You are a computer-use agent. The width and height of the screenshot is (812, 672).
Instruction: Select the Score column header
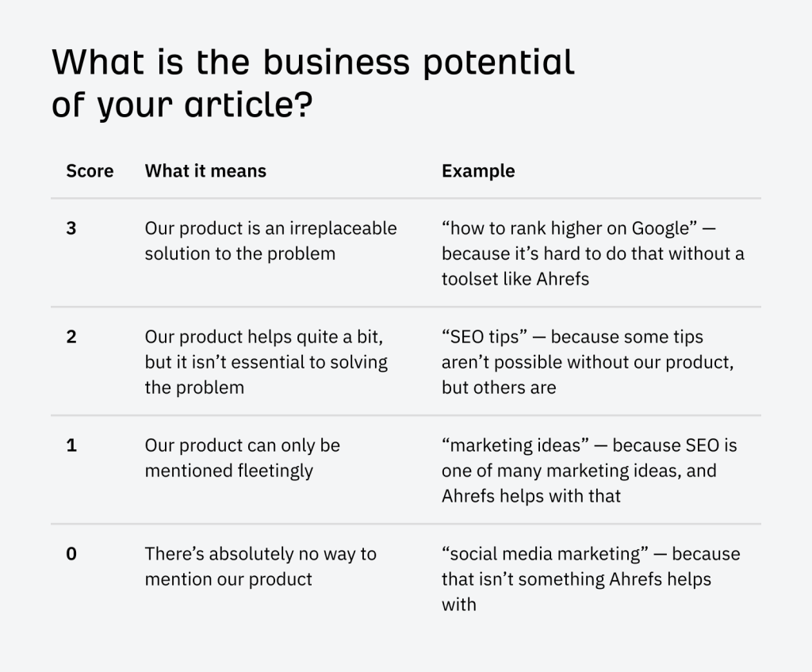pyautogui.click(x=90, y=170)
